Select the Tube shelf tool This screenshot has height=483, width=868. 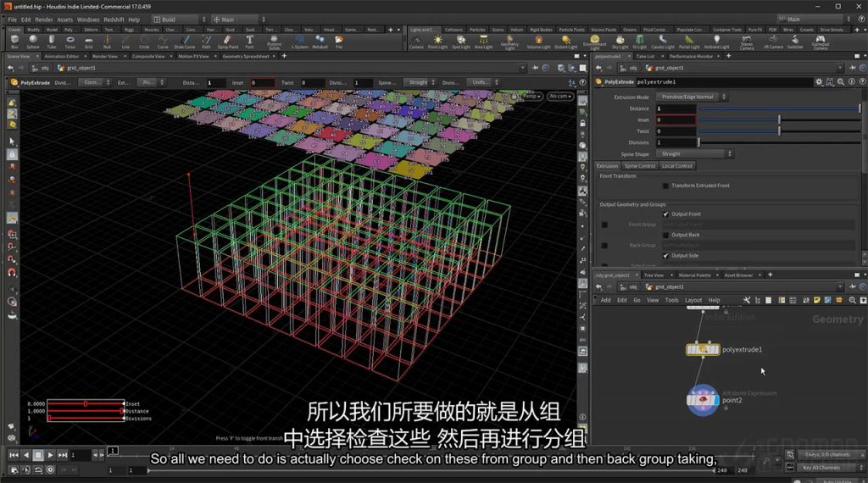point(52,42)
